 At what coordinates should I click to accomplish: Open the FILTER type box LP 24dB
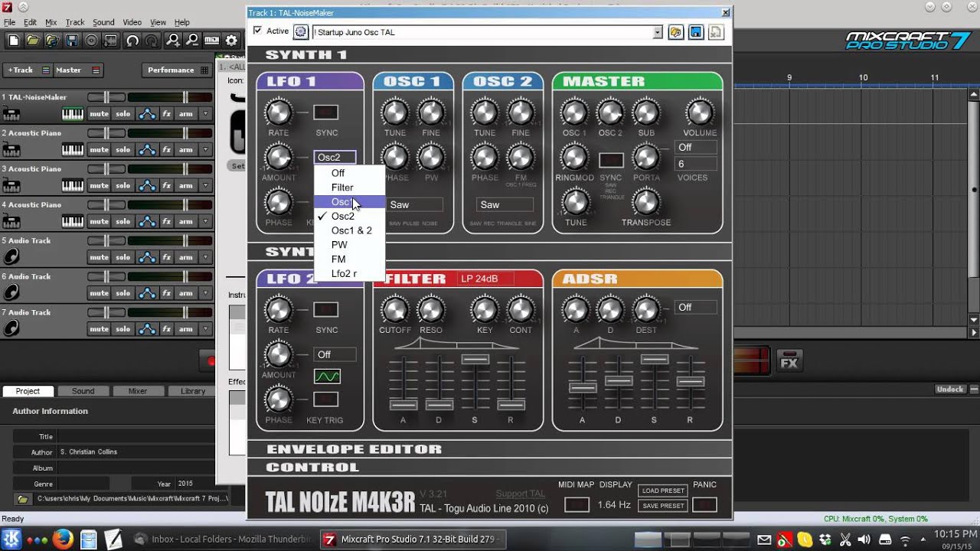pos(487,279)
